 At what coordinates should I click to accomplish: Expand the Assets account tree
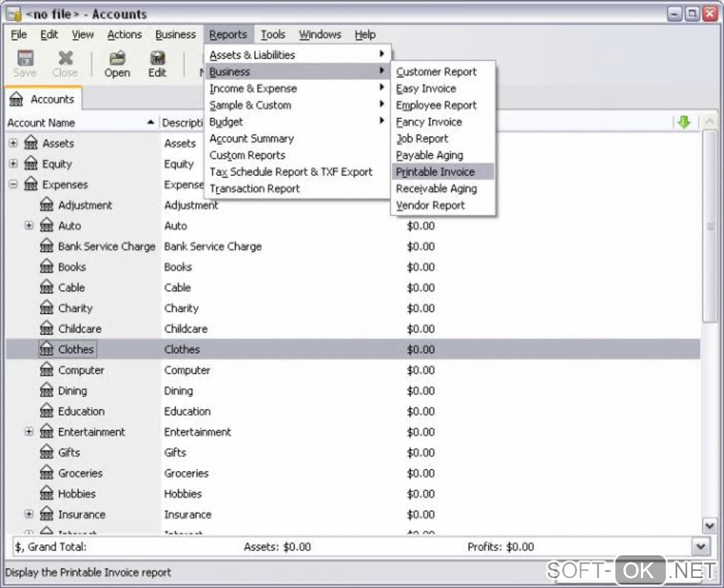[13, 143]
